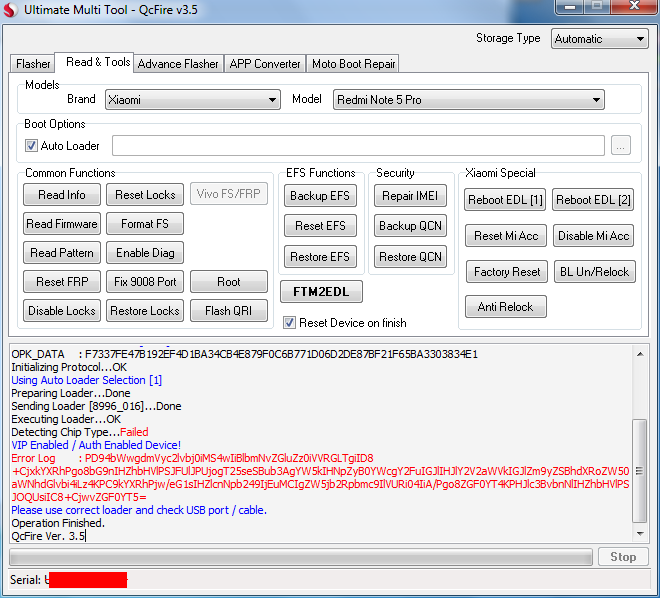
Task: Close the QcFire window
Action: tap(634, 6)
